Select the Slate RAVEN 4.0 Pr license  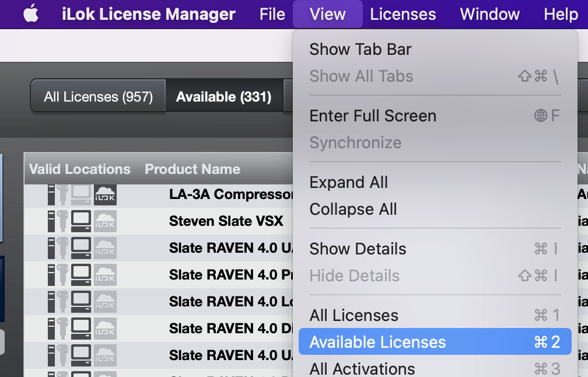(x=159, y=275)
